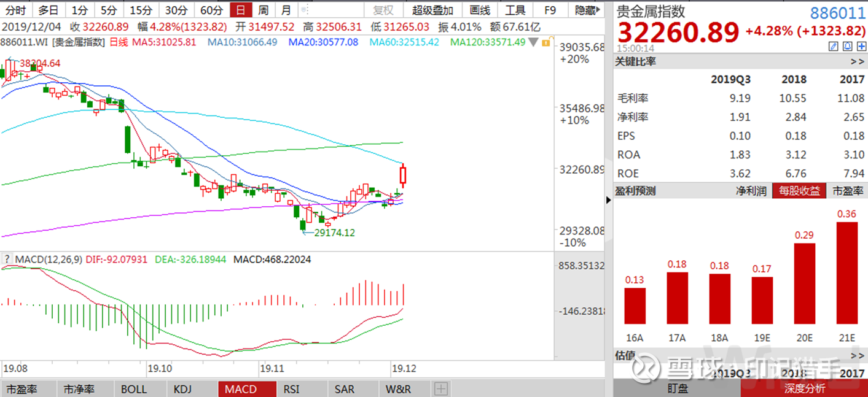Image resolution: width=868 pixels, height=397 pixels.
Task: Click the pencil note icon under the price
Action: point(834,46)
